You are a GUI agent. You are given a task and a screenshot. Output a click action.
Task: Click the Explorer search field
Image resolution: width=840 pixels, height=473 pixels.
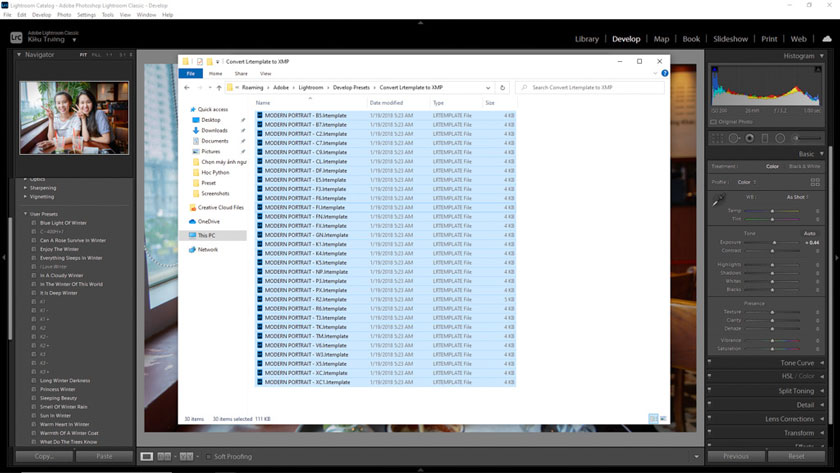click(589, 87)
